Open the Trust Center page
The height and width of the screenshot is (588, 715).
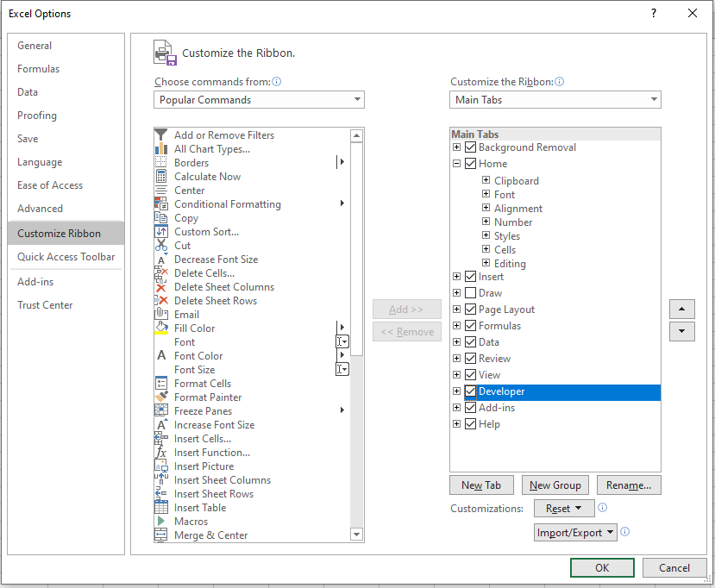coord(45,304)
